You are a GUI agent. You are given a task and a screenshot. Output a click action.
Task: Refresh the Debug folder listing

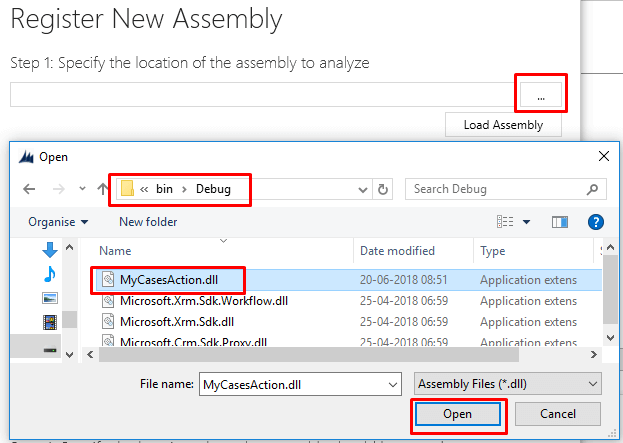click(383, 189)
